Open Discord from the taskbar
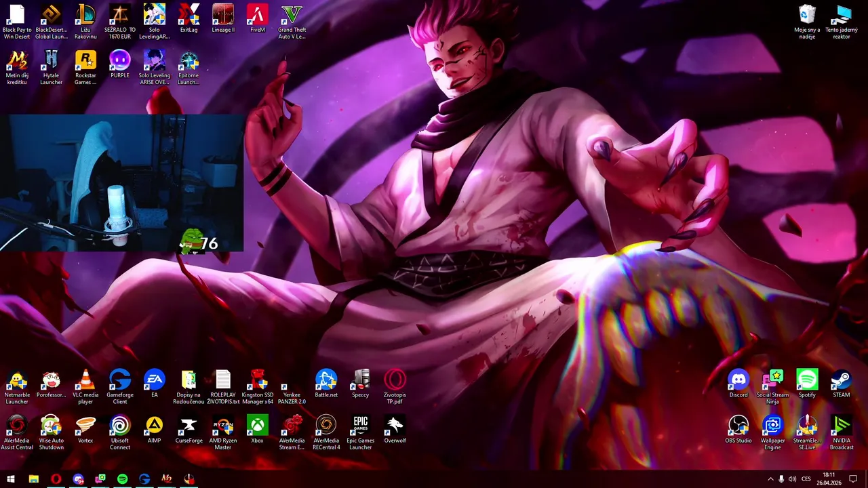Image resolution: width=868 pixels, height=488 pixels. pos(78,479)
